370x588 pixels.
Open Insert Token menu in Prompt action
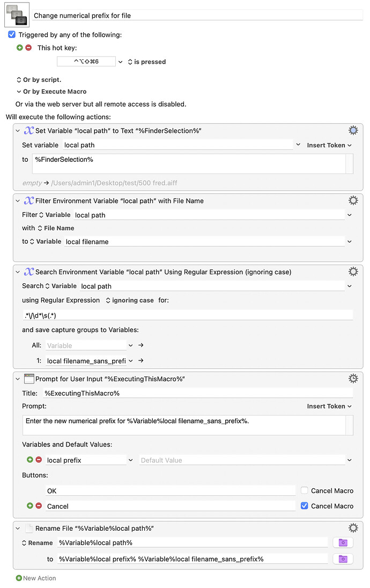329,406
